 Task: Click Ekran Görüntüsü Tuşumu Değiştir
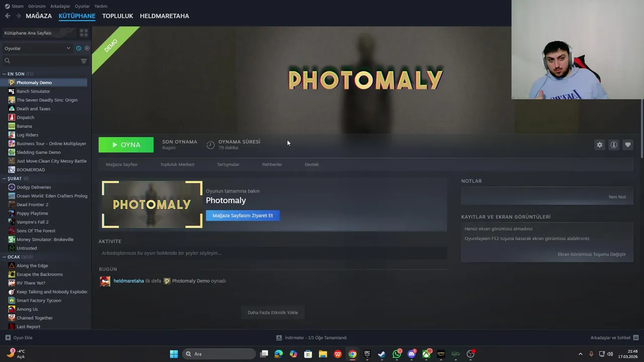[592, 254]
